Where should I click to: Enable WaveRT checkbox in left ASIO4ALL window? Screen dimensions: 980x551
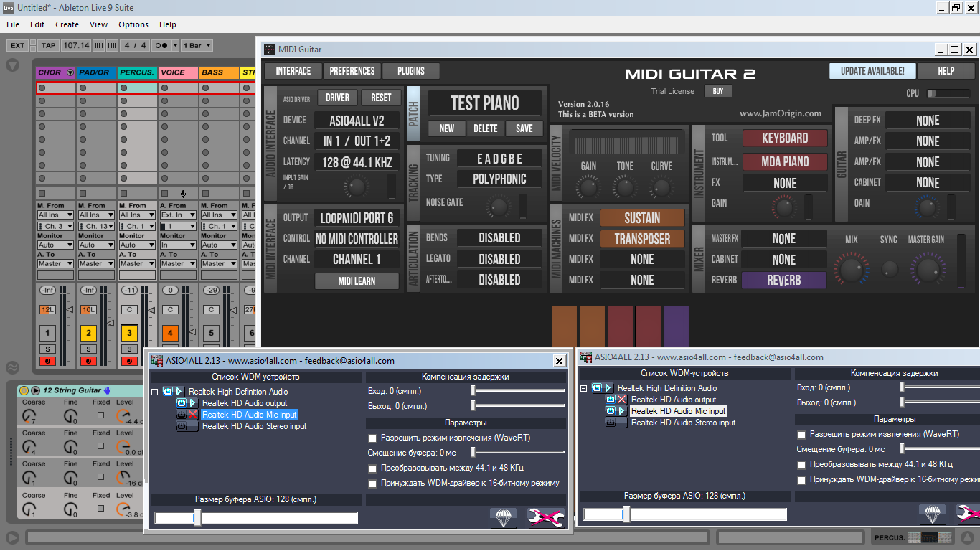372,438
